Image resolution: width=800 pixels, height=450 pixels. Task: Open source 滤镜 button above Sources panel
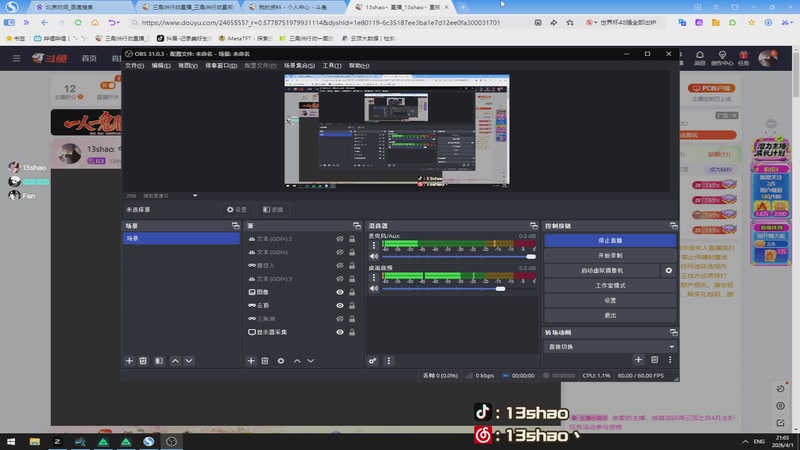(x=273, y=210)
